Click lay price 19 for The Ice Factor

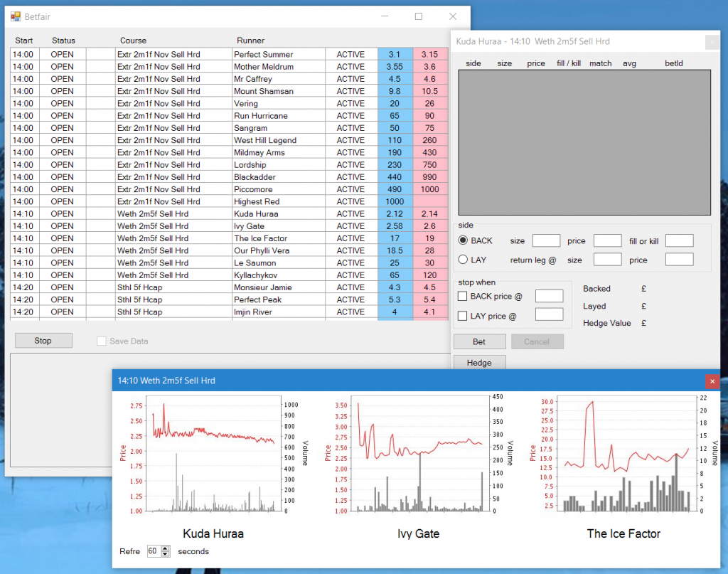tap(430, 238)
